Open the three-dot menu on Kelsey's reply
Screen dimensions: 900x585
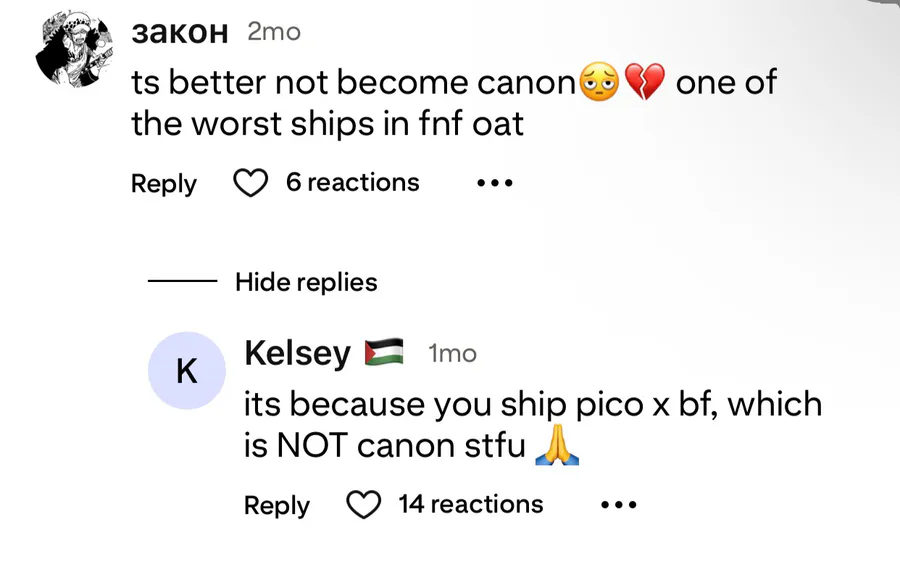pyautogui.click(x=618, y=505)
